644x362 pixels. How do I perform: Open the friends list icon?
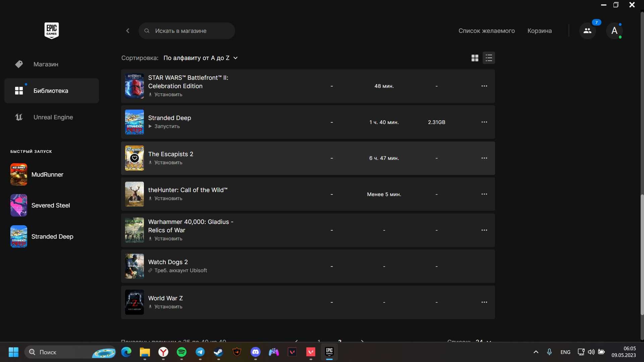[x=587, y=31]
